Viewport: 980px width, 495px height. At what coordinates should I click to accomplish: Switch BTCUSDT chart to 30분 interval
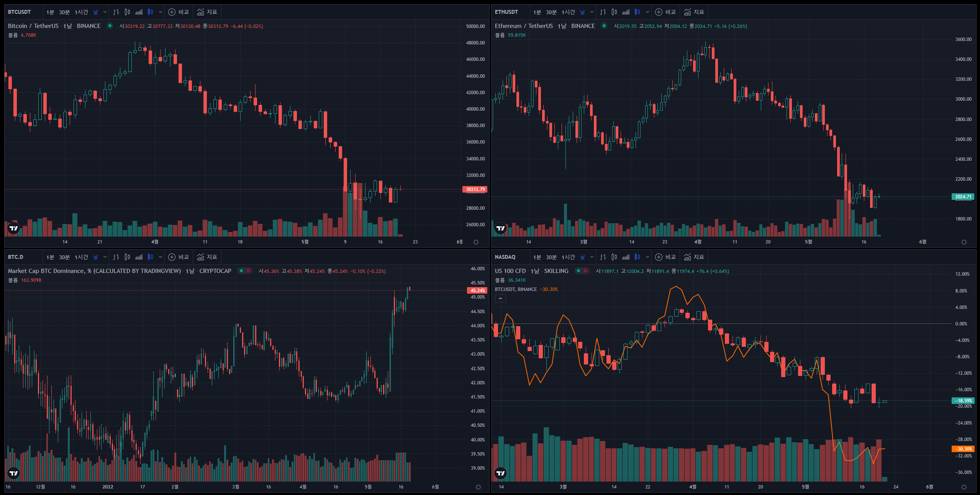point(64,12)
